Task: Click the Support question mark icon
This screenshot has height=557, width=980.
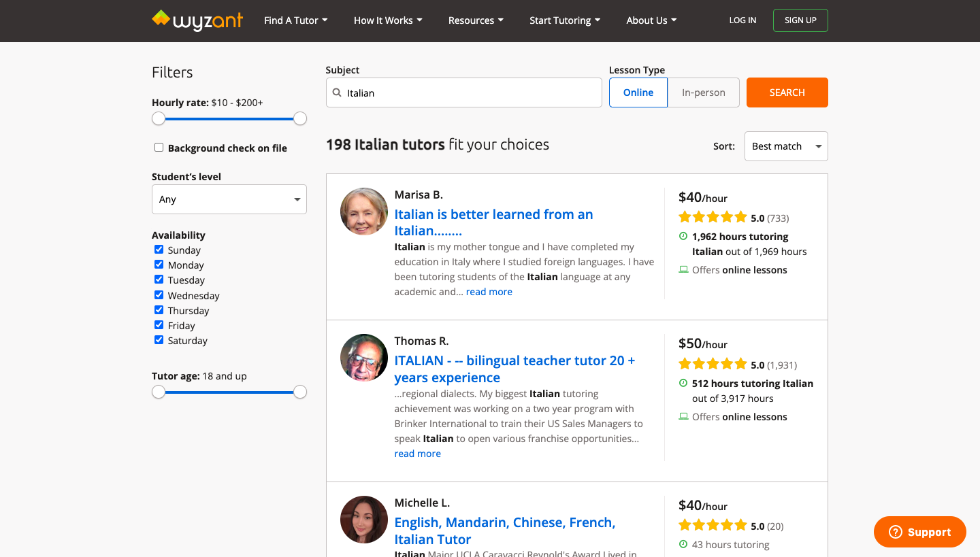Action: (895, 532)
